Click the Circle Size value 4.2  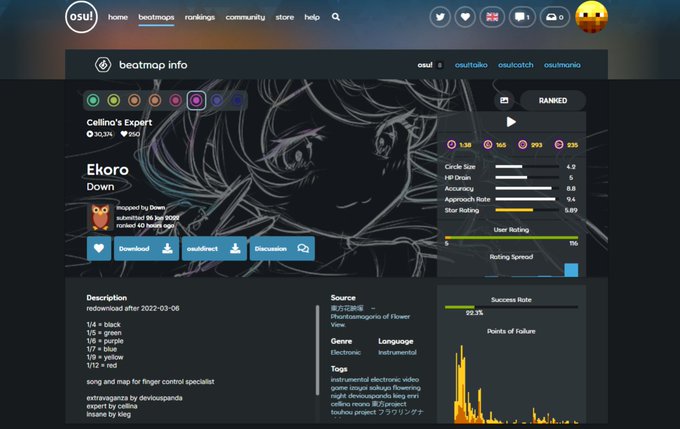click(x=571, y=167)
